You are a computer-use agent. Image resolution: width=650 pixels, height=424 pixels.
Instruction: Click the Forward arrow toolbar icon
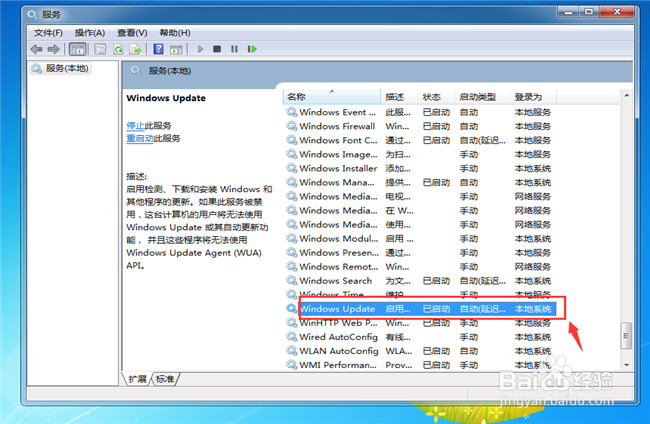pos(53,49)
